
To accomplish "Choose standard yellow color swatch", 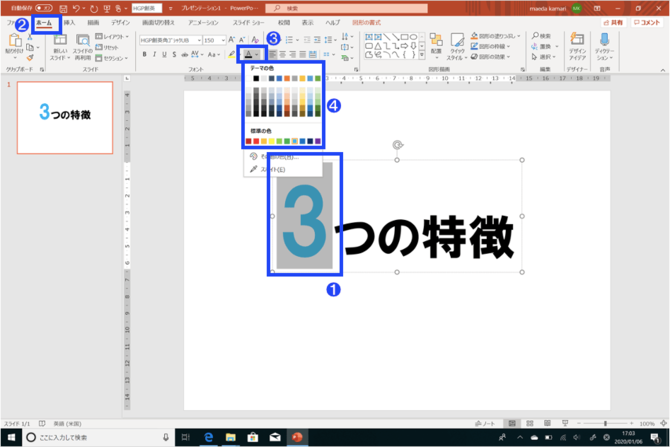I will pyautogui.click(x=271, y=141).
